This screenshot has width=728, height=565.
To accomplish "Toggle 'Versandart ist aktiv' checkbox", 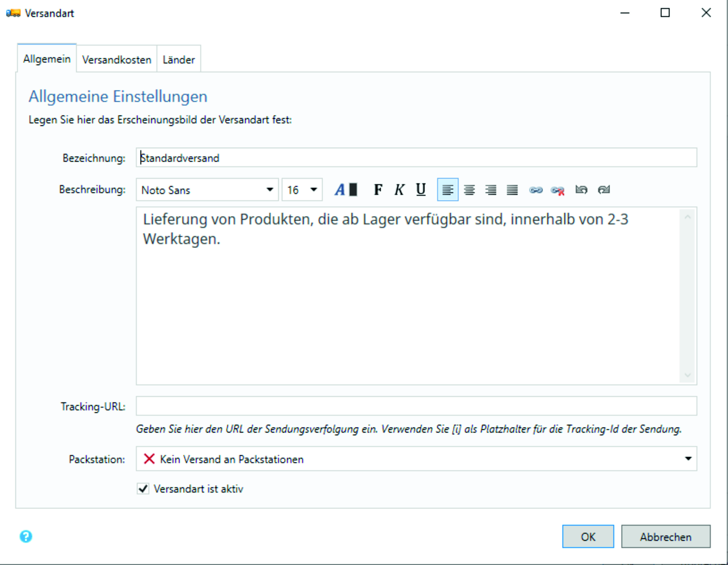I will pos(143,489).
